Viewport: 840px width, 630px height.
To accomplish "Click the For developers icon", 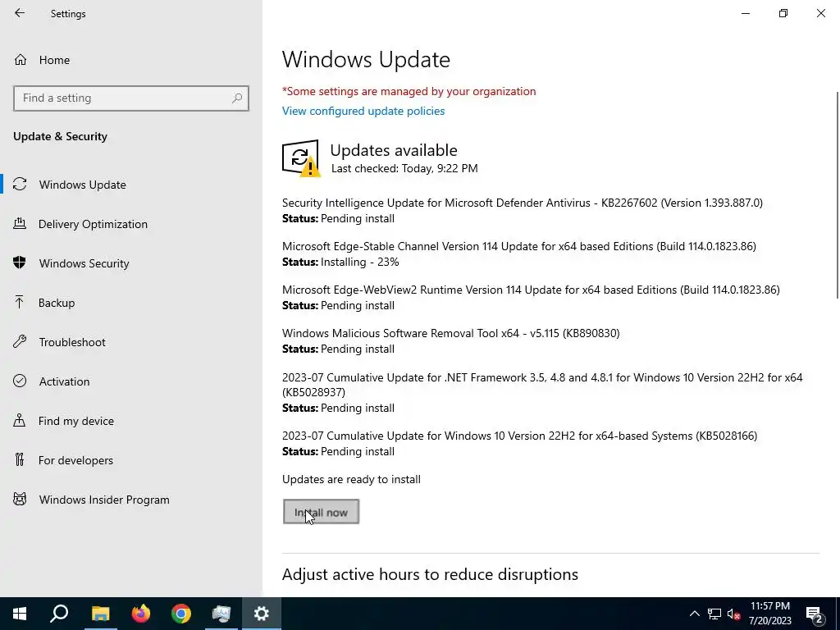I will click(20, 459).
